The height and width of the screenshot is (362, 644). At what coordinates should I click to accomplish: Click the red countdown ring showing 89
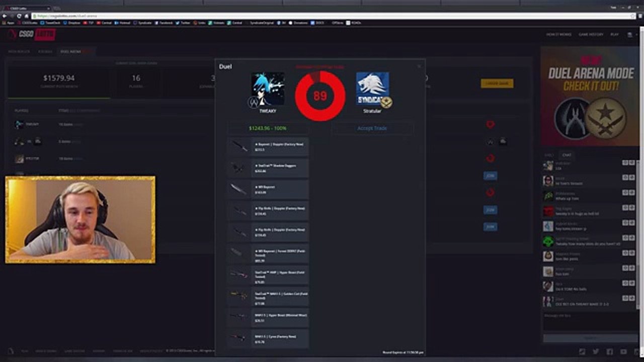(x=320, y=96)
